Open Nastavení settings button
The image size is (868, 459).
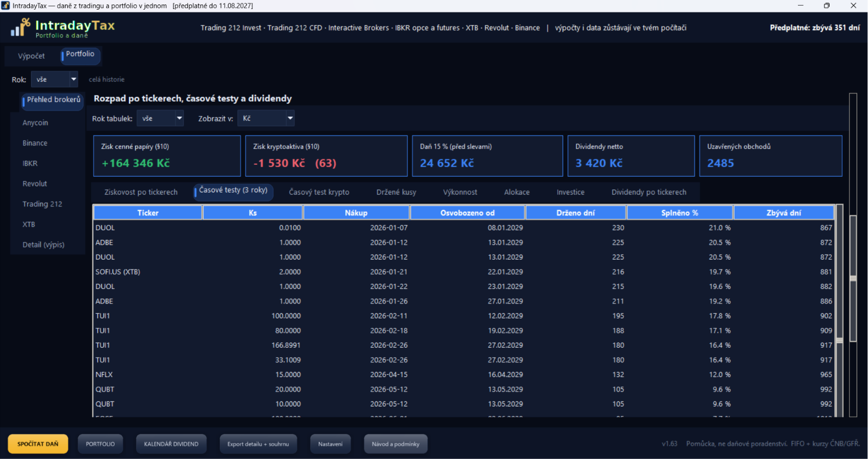click(330, 444)
